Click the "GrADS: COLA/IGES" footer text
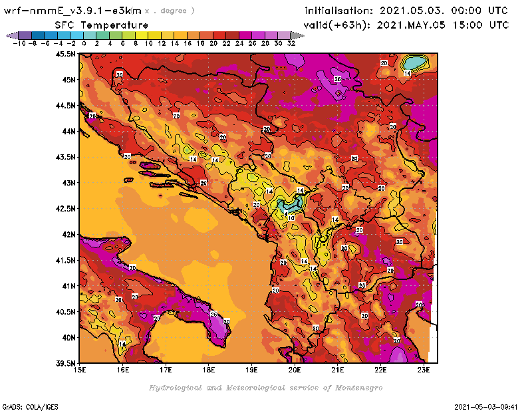The height and width of the screenshot is (411, 532). pos(30,406)
